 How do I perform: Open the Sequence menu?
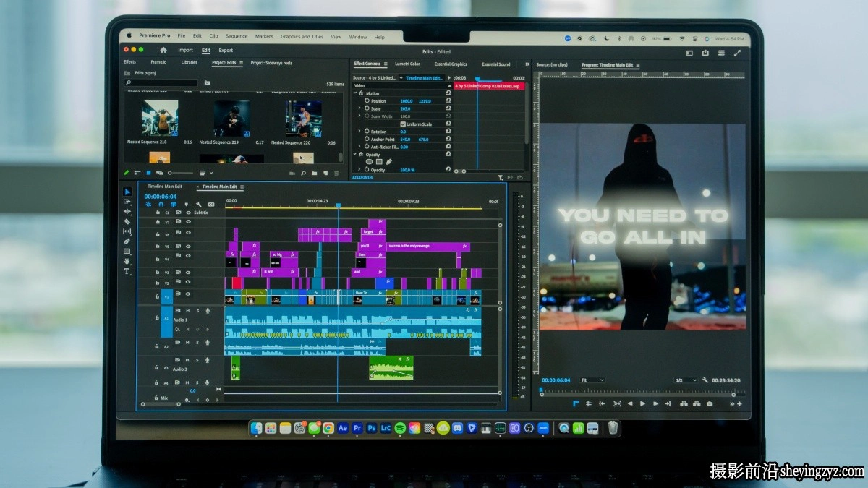click(x=237, y=36)
